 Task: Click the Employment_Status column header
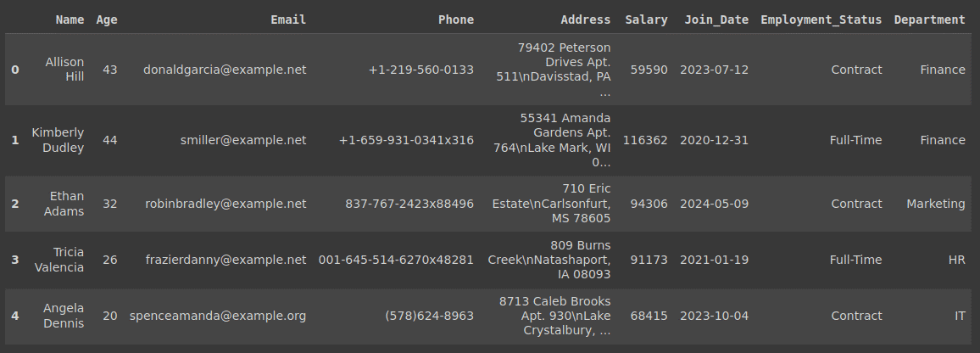point(821,20)
